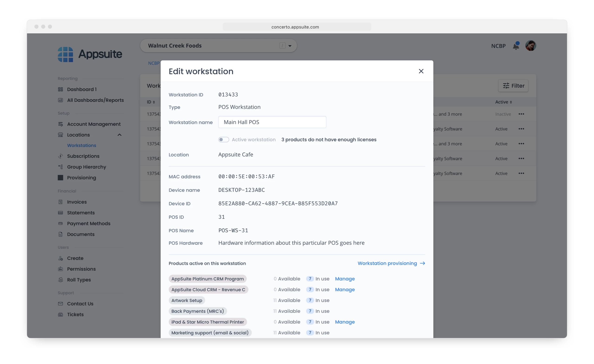The height and width of the screenshot is (364, 594).
Task: Go to Subscriptions in the sidebar
Action: [x=83, y=156]
